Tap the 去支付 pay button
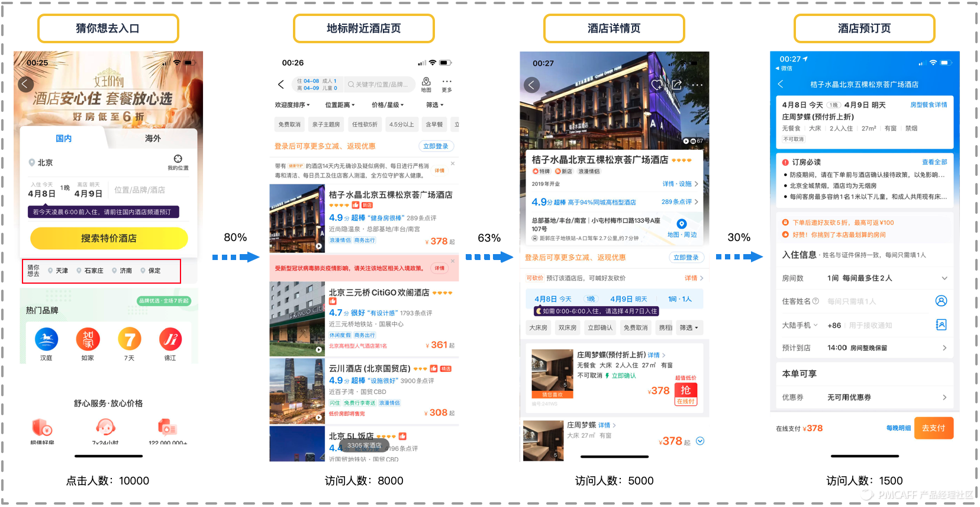The image size is (980, 507). (934, 428)
